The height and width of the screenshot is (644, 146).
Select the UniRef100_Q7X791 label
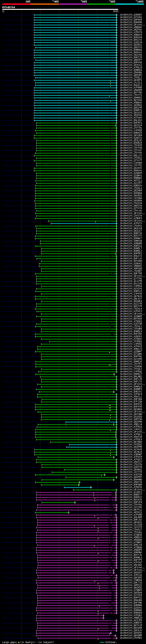131,278
